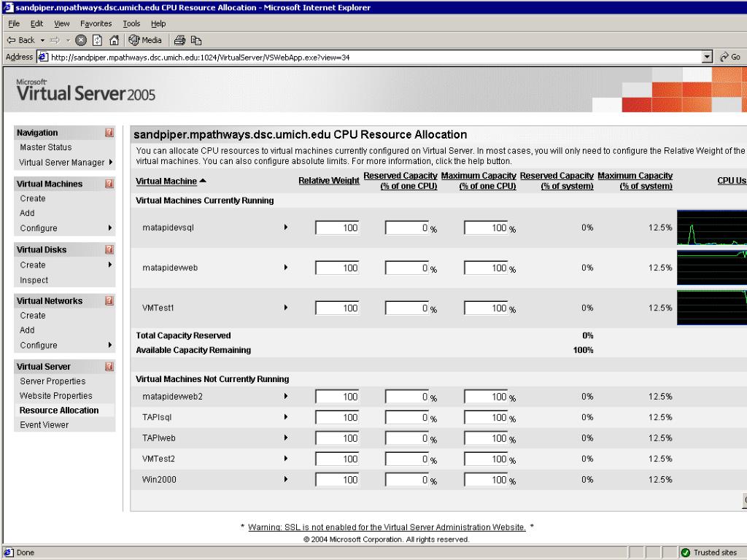Click the Back arrow toolbar button
The width and height of the screenshot is (747, 560).
pos(20,41)
